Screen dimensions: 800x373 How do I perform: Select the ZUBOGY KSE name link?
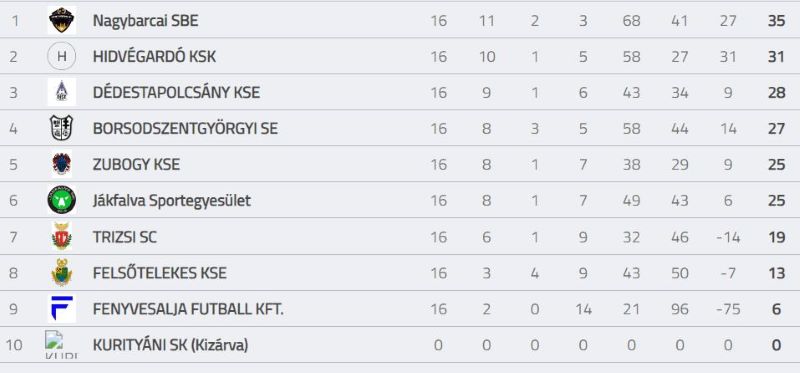tap(136, 165)
